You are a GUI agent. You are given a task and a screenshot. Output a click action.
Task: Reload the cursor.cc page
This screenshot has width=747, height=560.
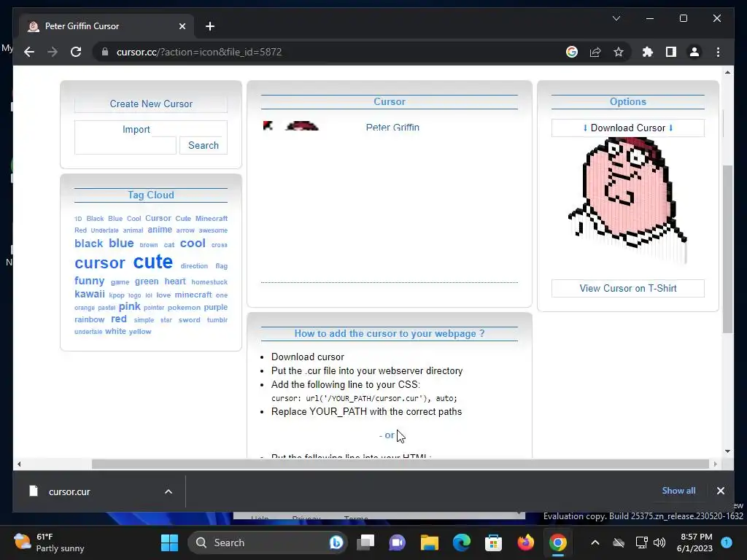pyautogui.click(x=76, y=52)
